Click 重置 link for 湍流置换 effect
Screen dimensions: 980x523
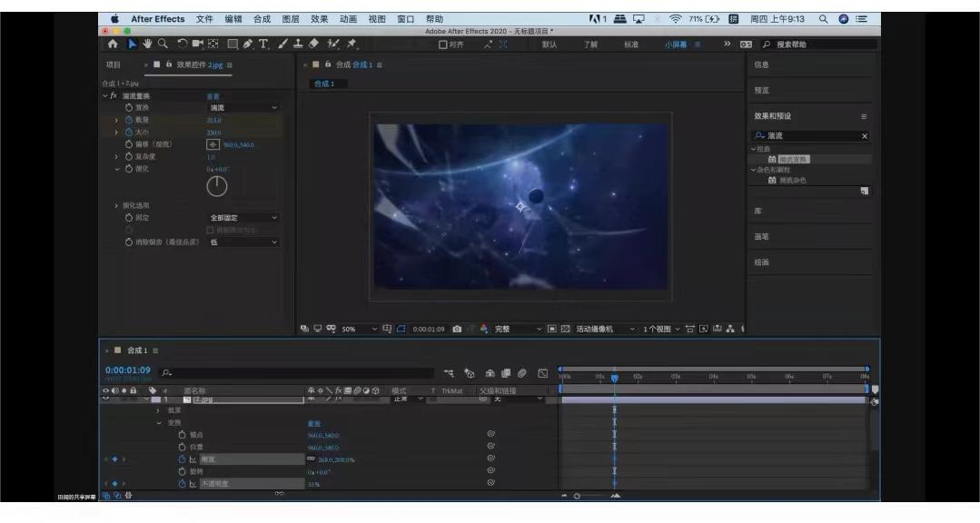pos(213,94)
